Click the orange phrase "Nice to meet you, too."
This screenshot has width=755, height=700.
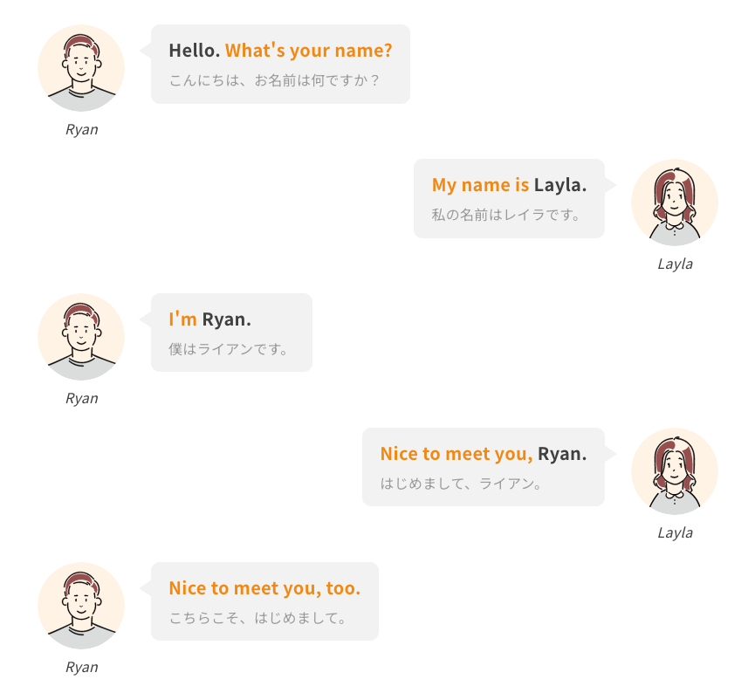(264, 588)
